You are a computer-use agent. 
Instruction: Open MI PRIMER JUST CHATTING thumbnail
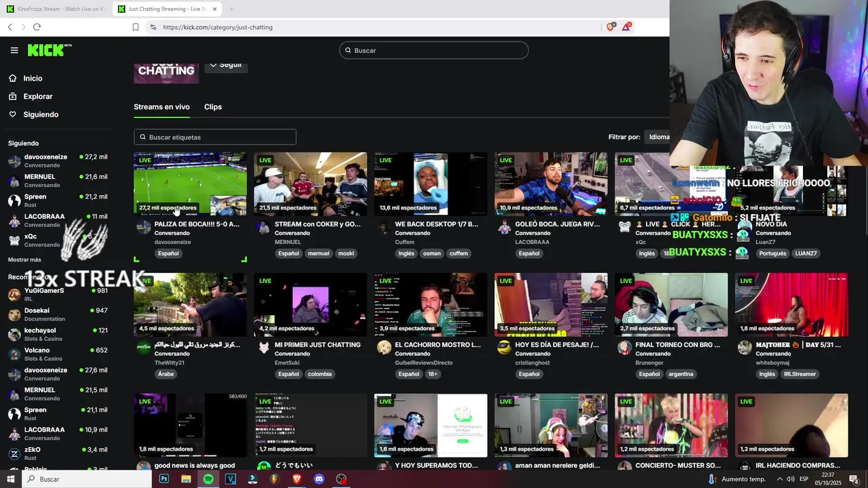coord(311,304)
